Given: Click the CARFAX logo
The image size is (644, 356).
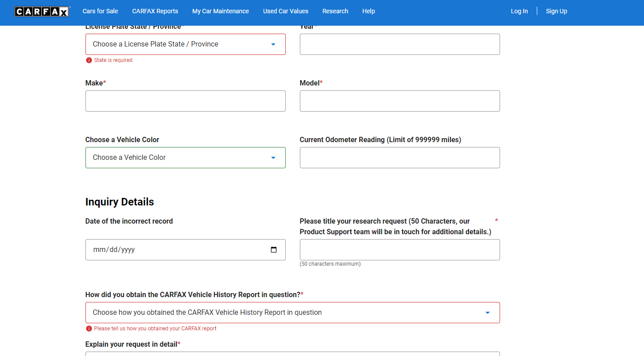Looking at the screenshot, I should (x=42, y=12).
